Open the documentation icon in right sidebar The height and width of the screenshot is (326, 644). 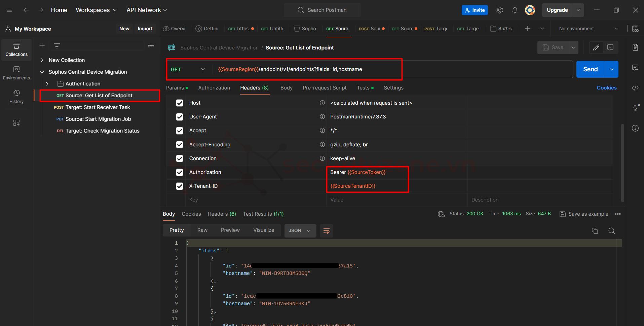635,47
